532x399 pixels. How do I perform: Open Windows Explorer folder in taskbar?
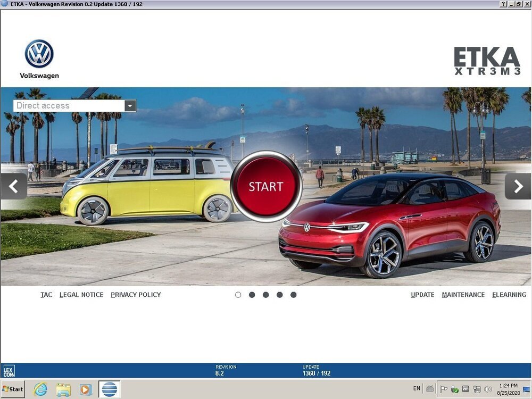(x=63, y=389)
